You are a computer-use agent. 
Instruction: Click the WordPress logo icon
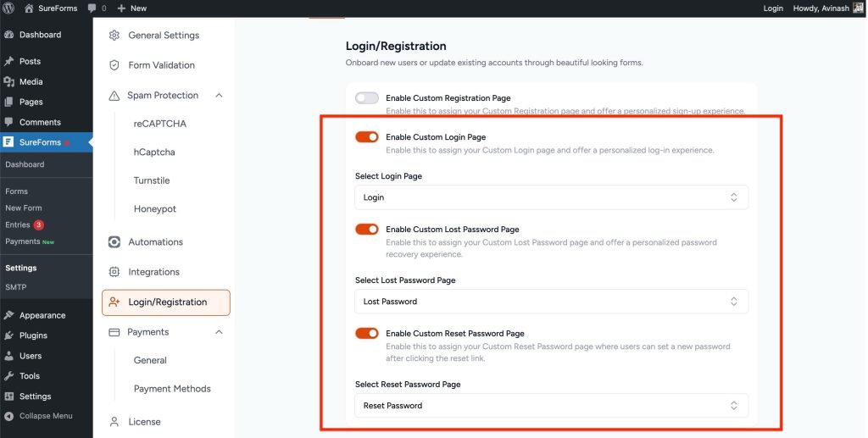8,8
